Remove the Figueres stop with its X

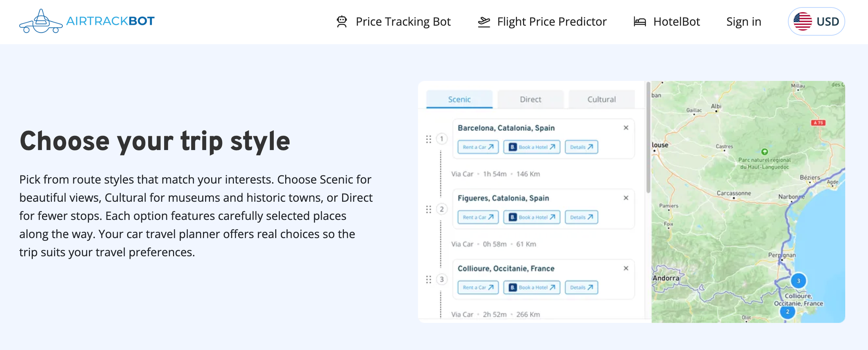tap(626, 198)
